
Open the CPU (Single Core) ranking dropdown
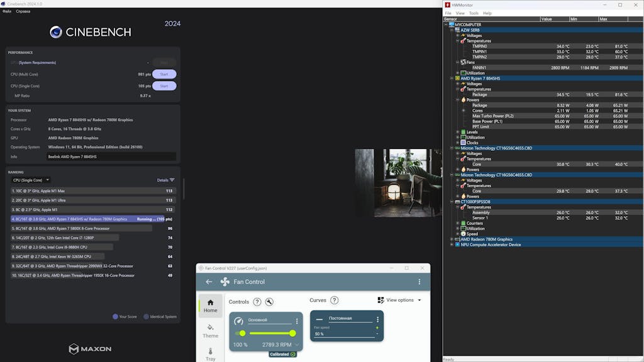pos(31,180)
